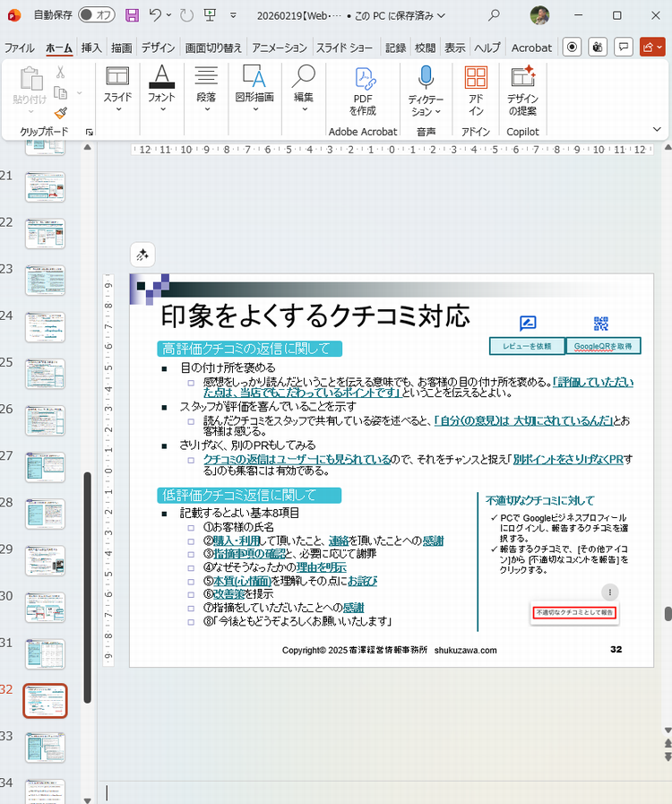This screenshot has width=672, height=804.
Task: Switch to the アニメーション tab
Action: 279,48
